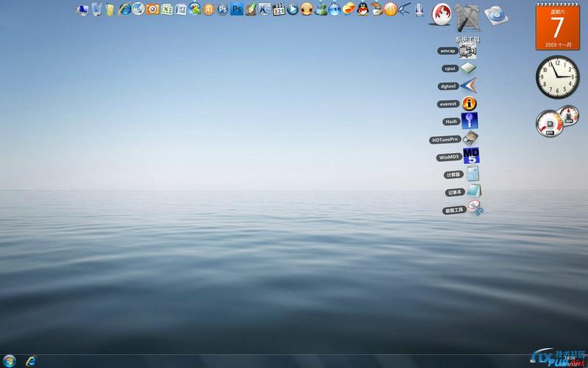
Task: Open 记事本 notepad from the stack
Action: click(474, 191)
